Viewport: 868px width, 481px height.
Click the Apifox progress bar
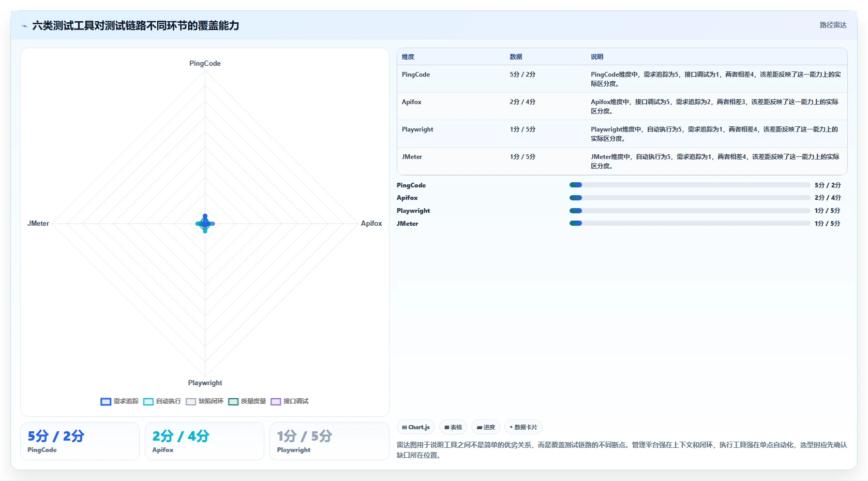click(x=690, y=198)
